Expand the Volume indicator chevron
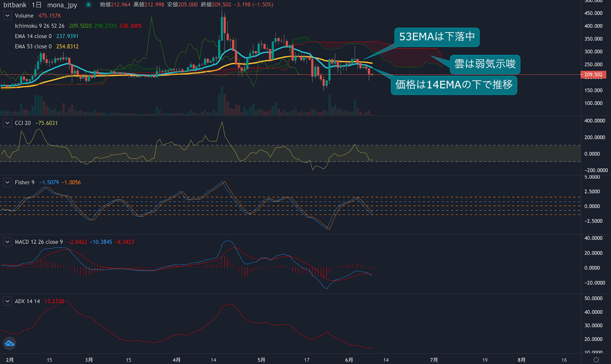The image size is (611, 364). tap(7, 16)
